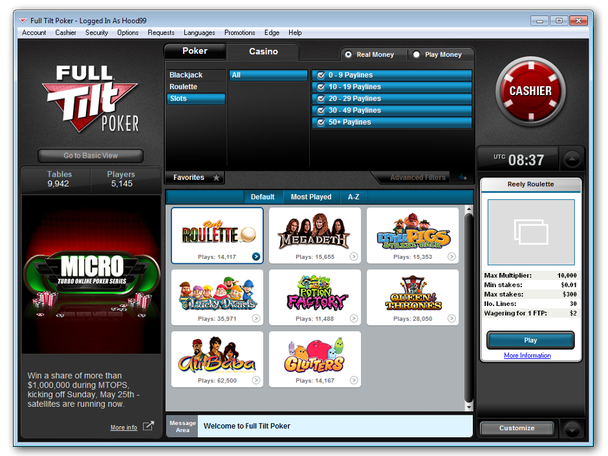Screen dimensions: 608x456
Task: Switch to the Casino tab
Action: (263, 51)
